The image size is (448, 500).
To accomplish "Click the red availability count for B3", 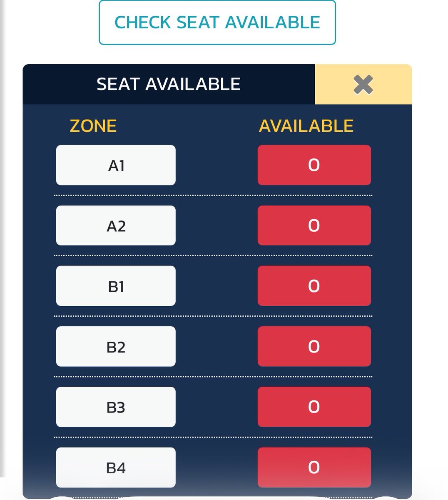I will (314, 407).
